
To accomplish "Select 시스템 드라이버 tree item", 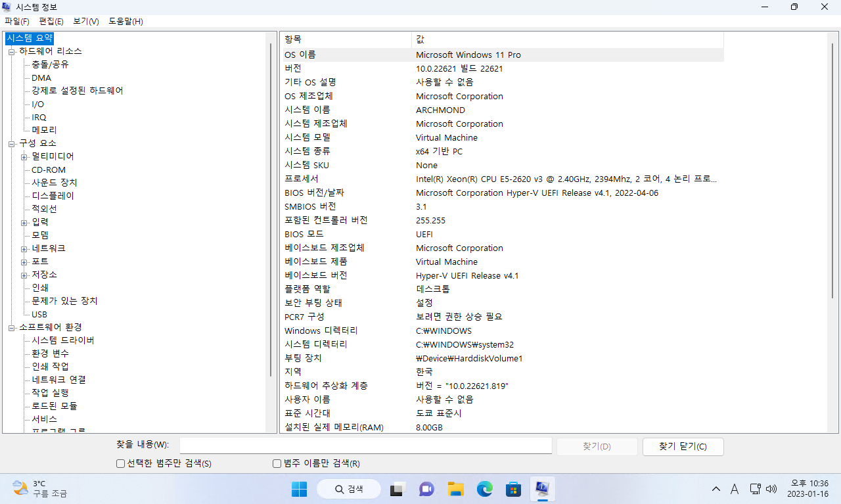I will (x=63, y=340).
